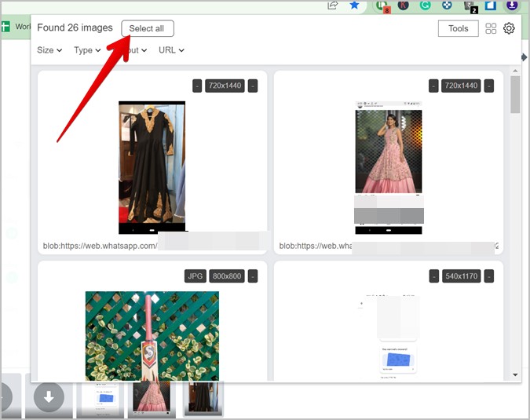Image resolution: width=530 pixels, height=420 pixels.
Task: Click the Select all button
Action: click(x=148, y=28)
